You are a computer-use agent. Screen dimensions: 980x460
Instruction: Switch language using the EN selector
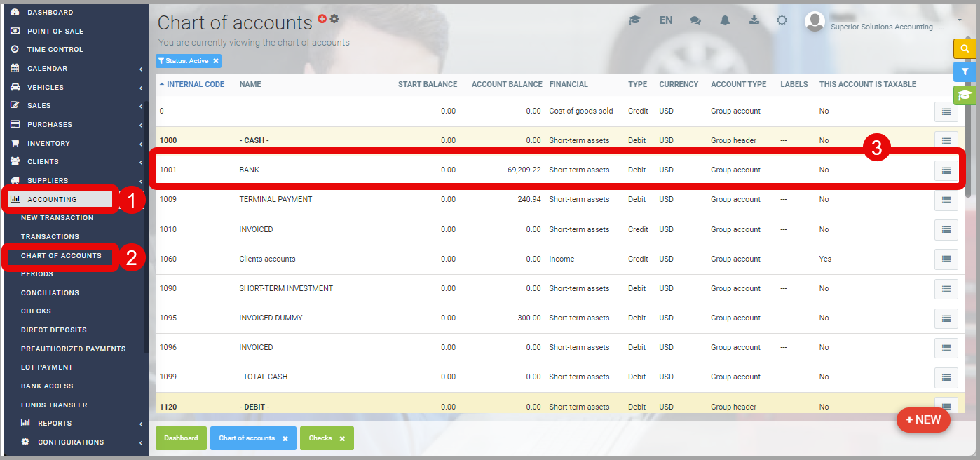(666, 20)
